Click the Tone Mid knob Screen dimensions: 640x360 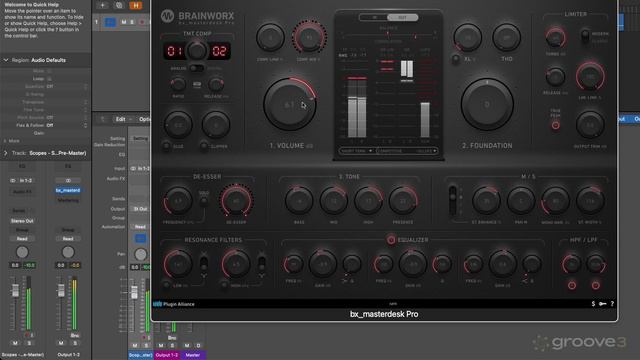334,201
